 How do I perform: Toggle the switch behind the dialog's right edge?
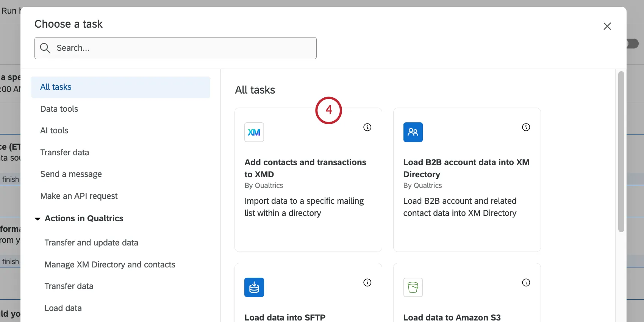click(633, 44)
